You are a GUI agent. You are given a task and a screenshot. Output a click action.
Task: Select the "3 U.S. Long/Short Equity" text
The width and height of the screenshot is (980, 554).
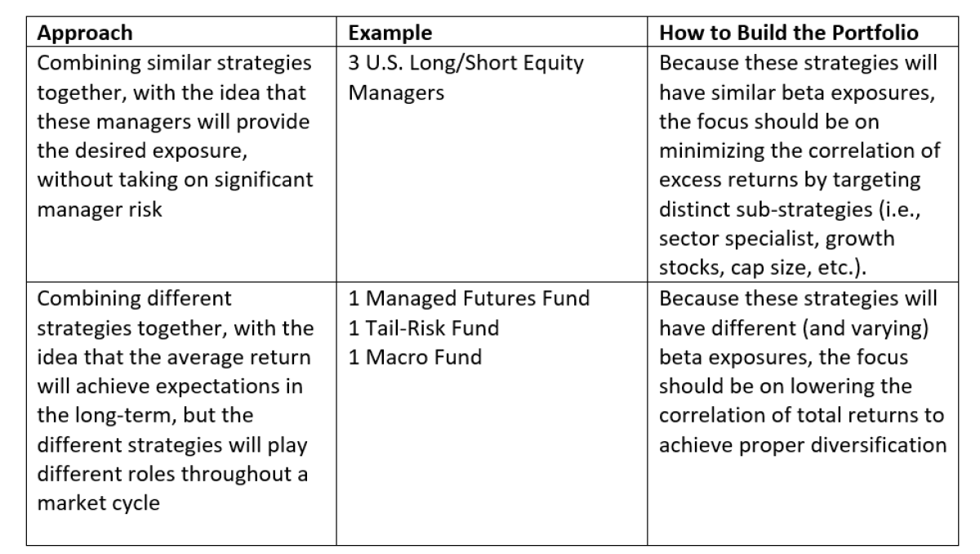465,63
